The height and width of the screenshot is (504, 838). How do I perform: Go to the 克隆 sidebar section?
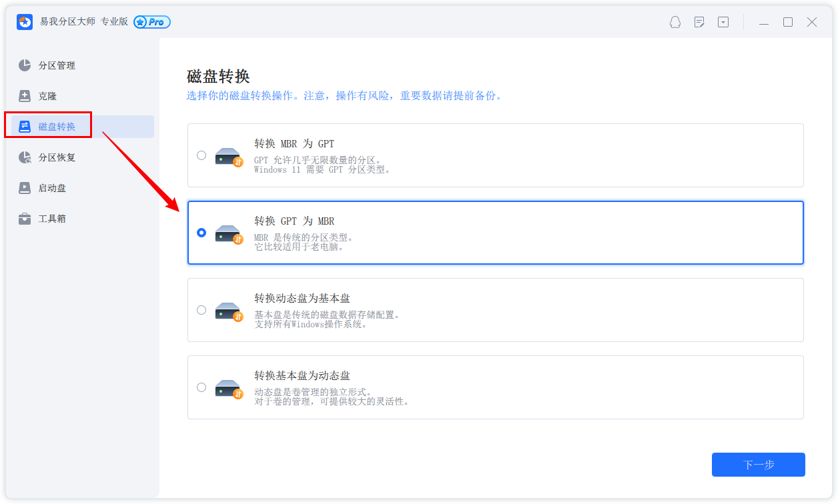coord(47,96)
